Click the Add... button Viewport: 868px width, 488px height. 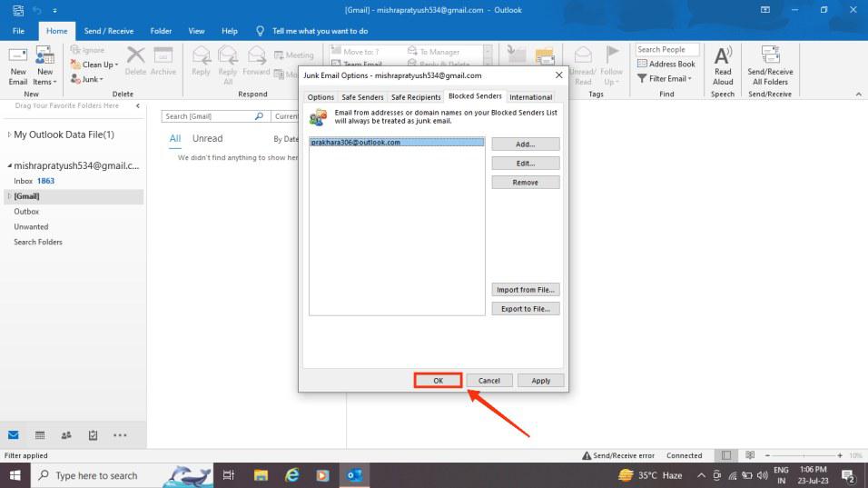526,144
